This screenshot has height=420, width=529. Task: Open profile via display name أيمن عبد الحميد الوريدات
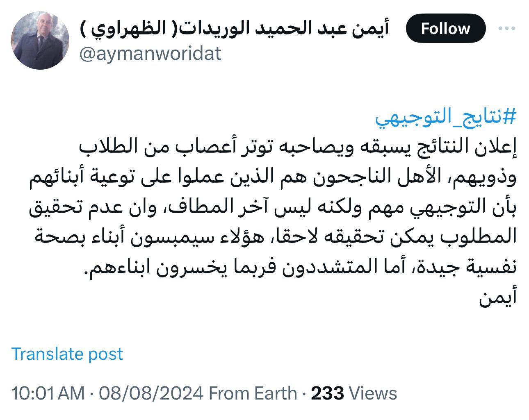click(x=234, y=29)
